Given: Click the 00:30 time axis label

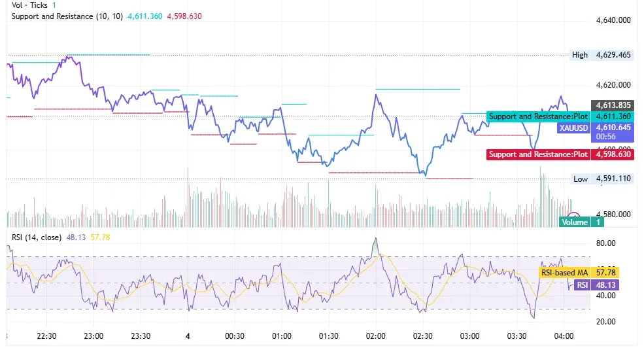Looking at the screenshot, I should 235,336.
